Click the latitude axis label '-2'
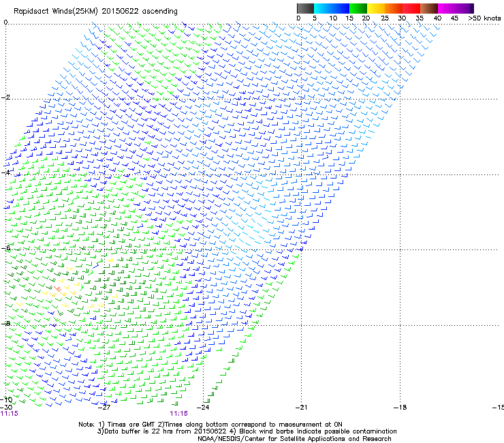This screenshot has width=504, height=443. 6,97
